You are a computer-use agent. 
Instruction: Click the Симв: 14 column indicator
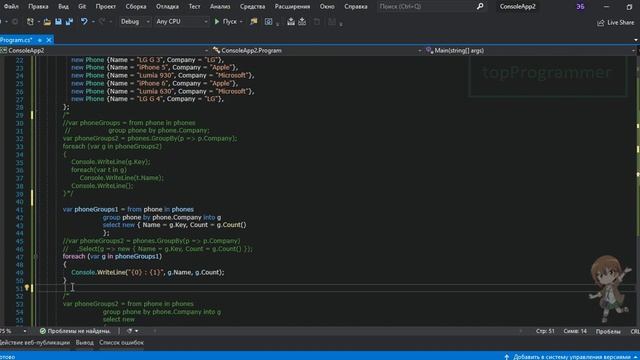tap(575, 331)
